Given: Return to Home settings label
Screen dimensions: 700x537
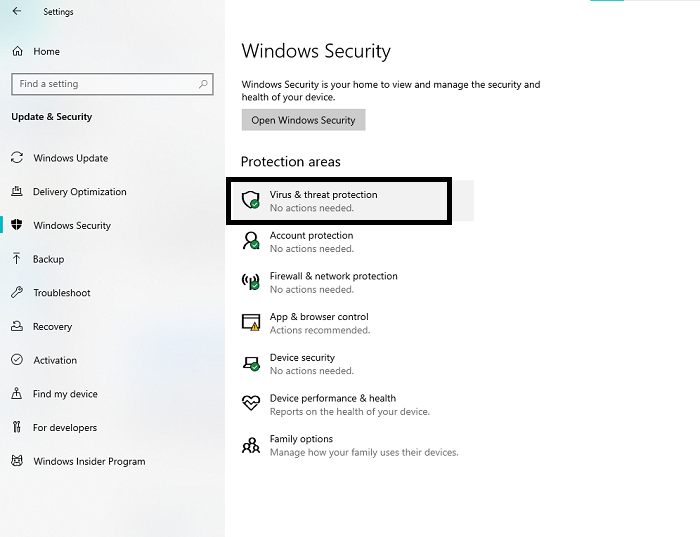Looking at the screenshot, I should [x=46, y=51].
